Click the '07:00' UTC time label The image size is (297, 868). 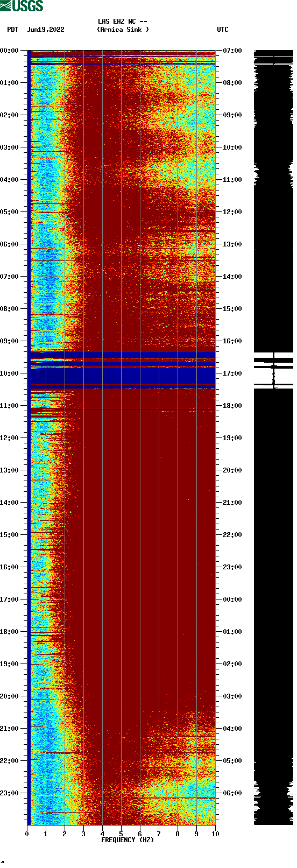(232, 51)
